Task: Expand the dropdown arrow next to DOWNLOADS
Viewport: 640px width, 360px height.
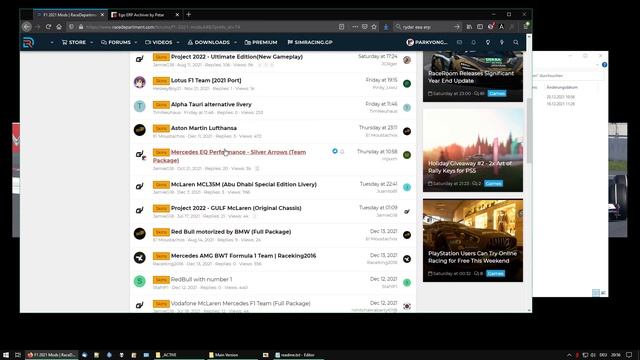Action: pos(236,42)
